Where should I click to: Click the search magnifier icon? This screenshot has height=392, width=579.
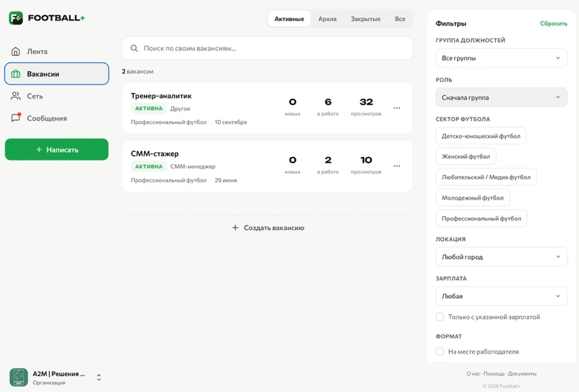[134, 49]
